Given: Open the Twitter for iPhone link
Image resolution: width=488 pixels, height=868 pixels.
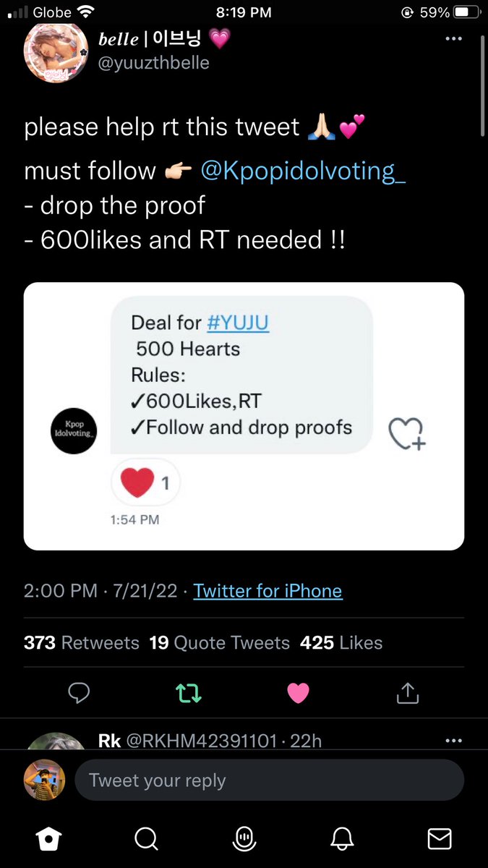Looking at the screenshot, I should (267, 591).
